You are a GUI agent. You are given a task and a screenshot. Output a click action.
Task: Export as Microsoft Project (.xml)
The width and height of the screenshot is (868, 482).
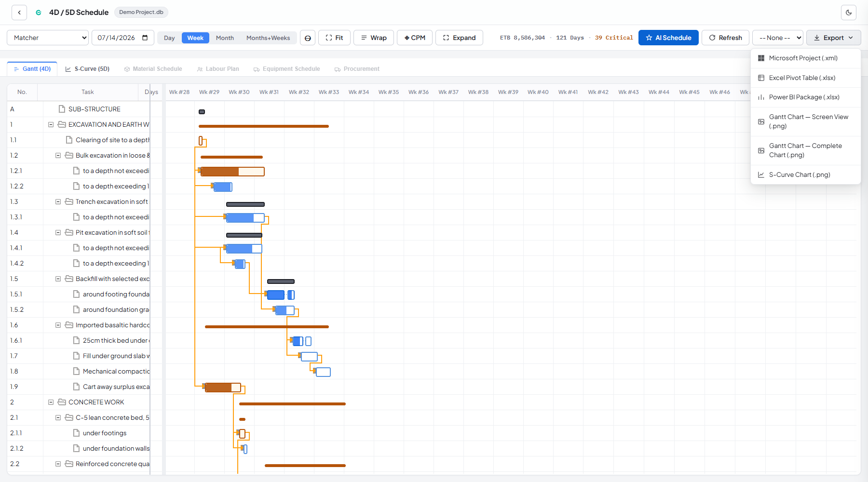pos(806,58)
